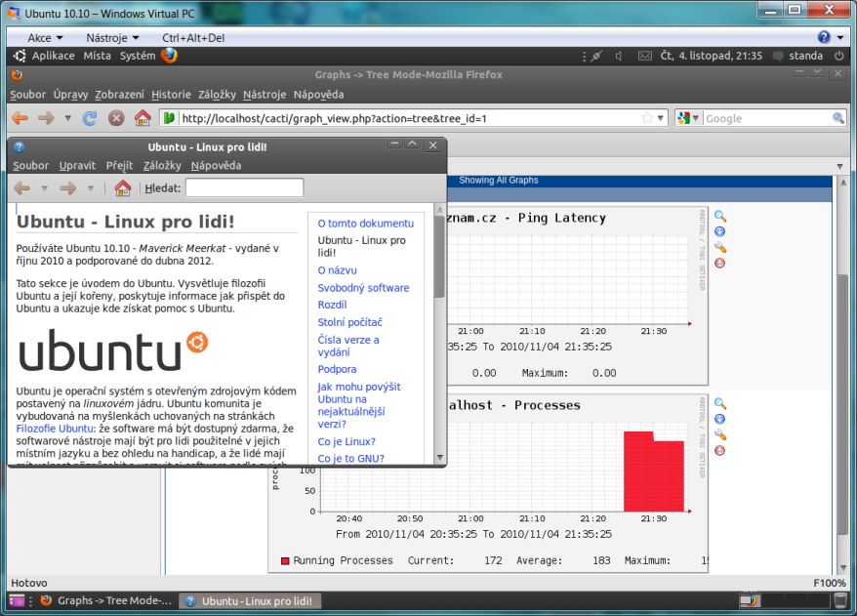Screen dimensions: 857x616
Task: Click the Firefox page vertical scrollbar
Action: click(x=842, y=402)
